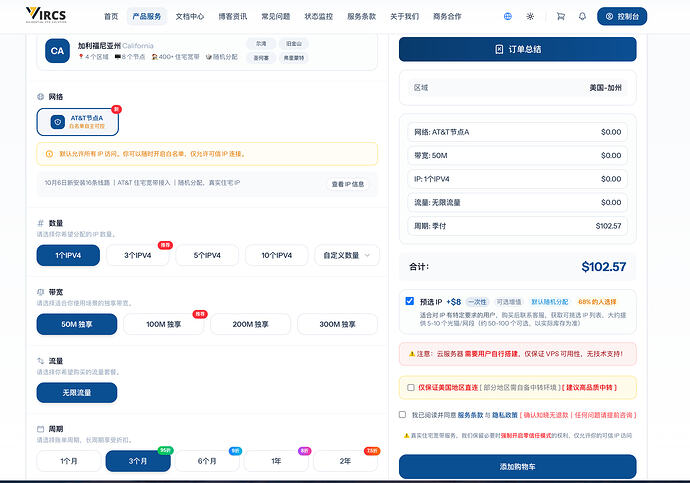Screen dimensions: 690x483
Task: Open the notifications bell icon
Action: tap(582, 16)
